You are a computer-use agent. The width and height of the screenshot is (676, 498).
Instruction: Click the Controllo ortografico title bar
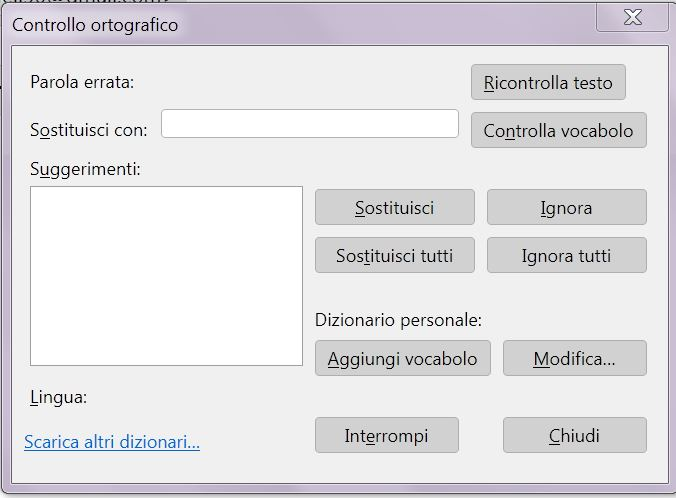coord(300,24)
